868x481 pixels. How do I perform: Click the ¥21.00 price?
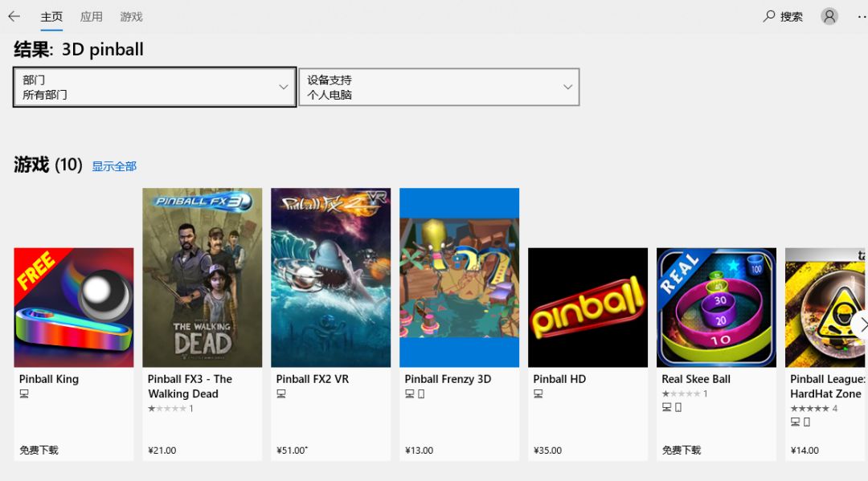(x=162, y=450)
